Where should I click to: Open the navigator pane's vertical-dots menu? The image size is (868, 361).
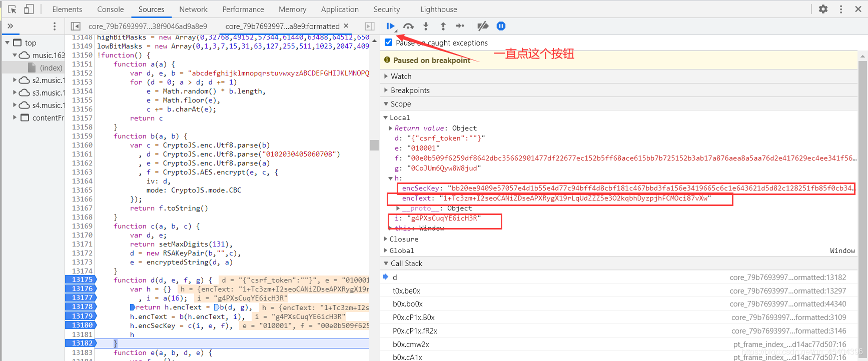pyautogui.click(x=55, y=26)
